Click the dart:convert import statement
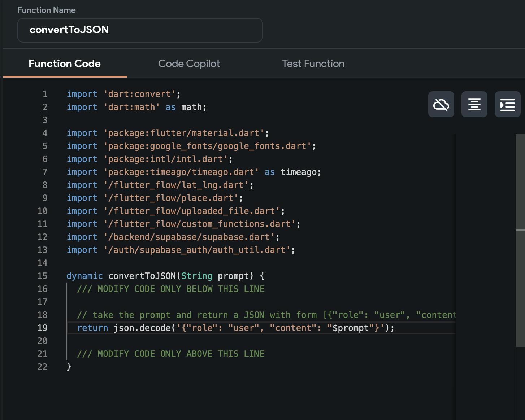This screenshot has height=420, width=525. tap(123, 94)
